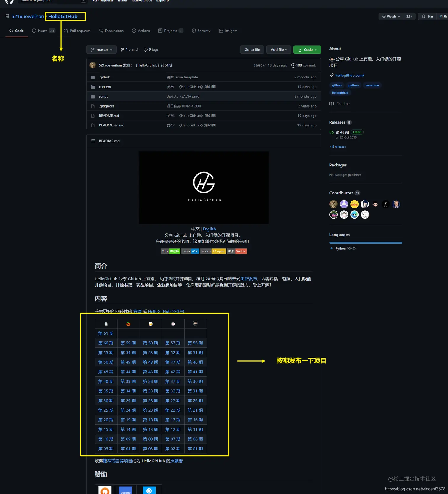
Task: Click the HelloGitHub banner image
Action: pos(204,188)
